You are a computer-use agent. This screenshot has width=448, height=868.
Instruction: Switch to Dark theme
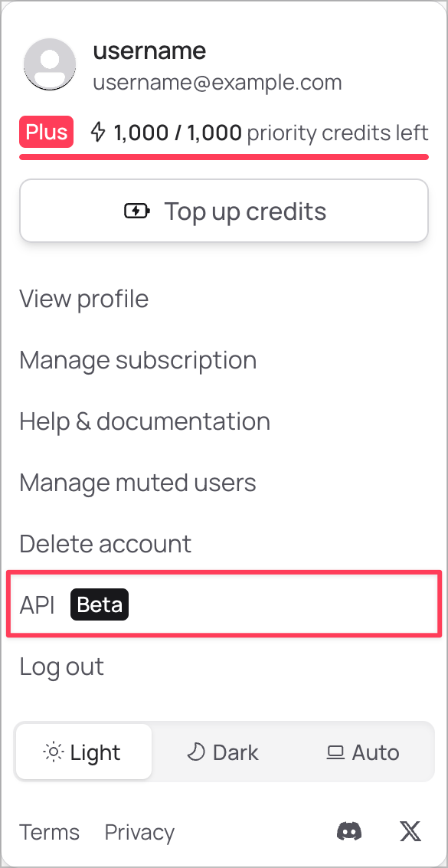222,752
